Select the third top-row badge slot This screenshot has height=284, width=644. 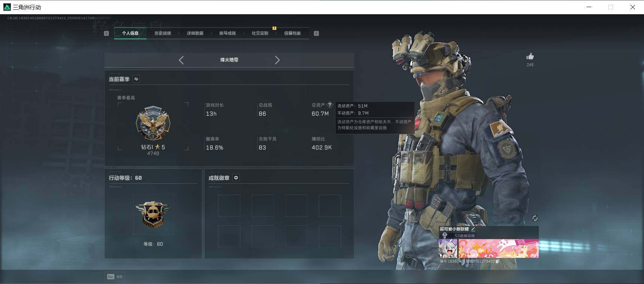click(x=296, y=205)
